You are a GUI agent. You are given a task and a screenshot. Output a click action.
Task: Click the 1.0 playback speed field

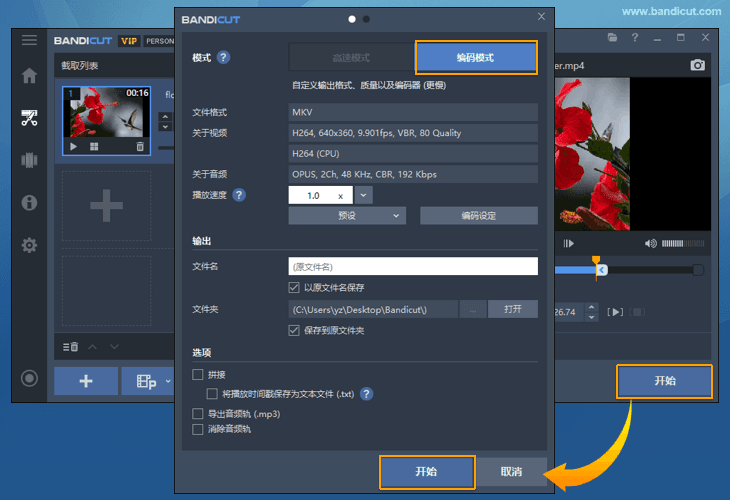pos(320,195)
